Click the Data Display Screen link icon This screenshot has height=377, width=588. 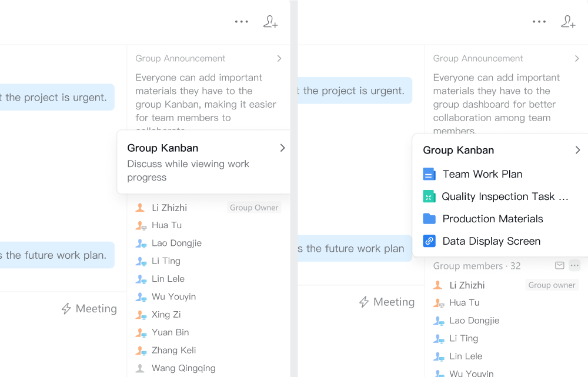coord(429,241)
